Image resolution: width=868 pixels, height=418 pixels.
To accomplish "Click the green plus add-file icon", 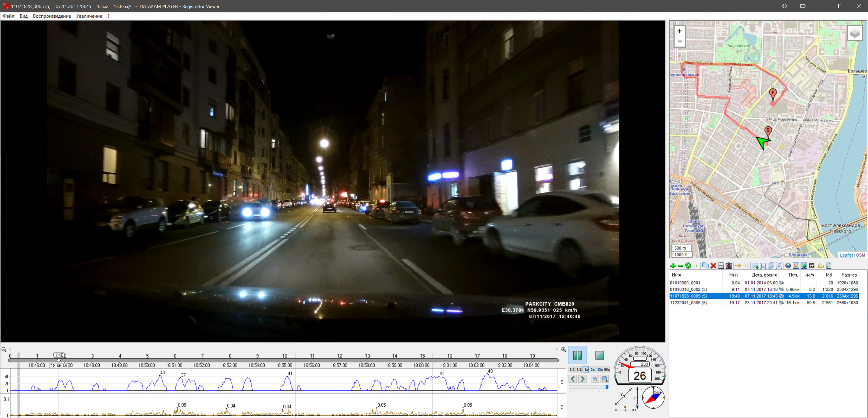I will click(673, 266).
